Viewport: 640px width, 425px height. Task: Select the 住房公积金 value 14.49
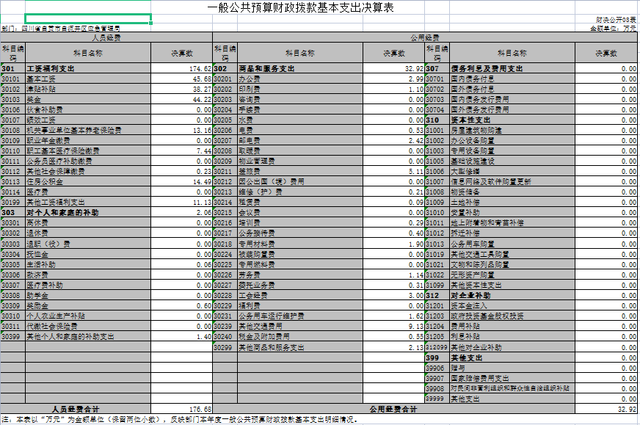pyautogui.click(x=187, y=181)
